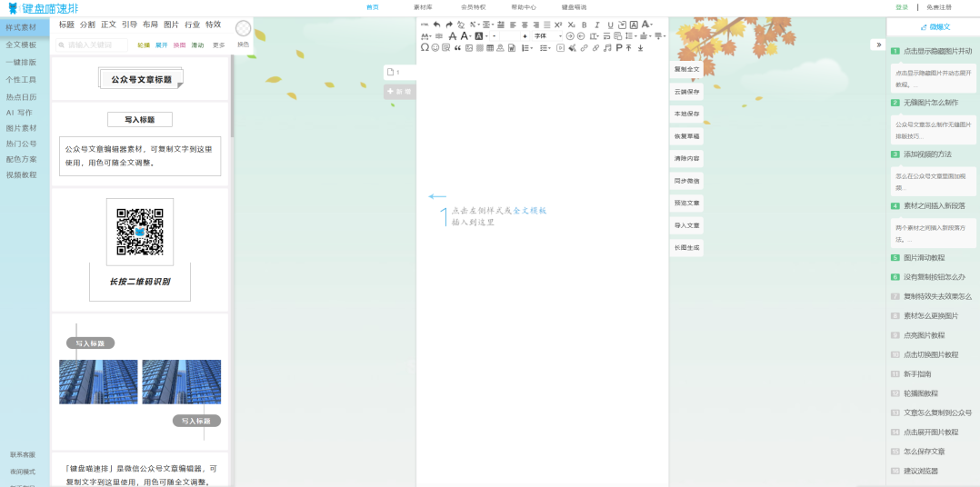Jump to top with the up-arrow icon
This screenshot has height=487, width=980.
(x=629, y=47)
